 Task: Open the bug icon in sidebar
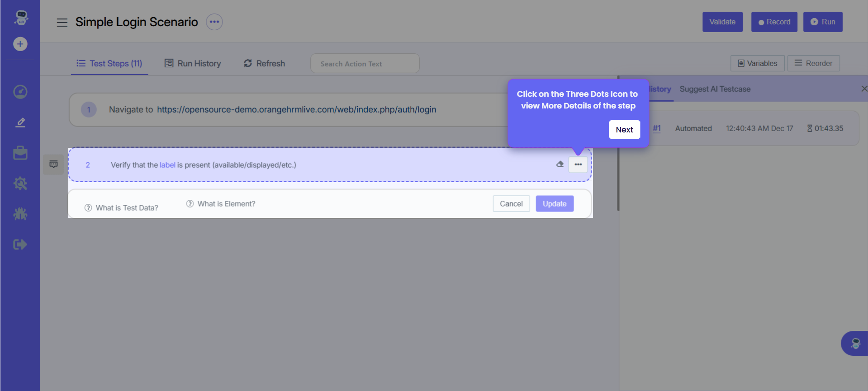[20, 214]
